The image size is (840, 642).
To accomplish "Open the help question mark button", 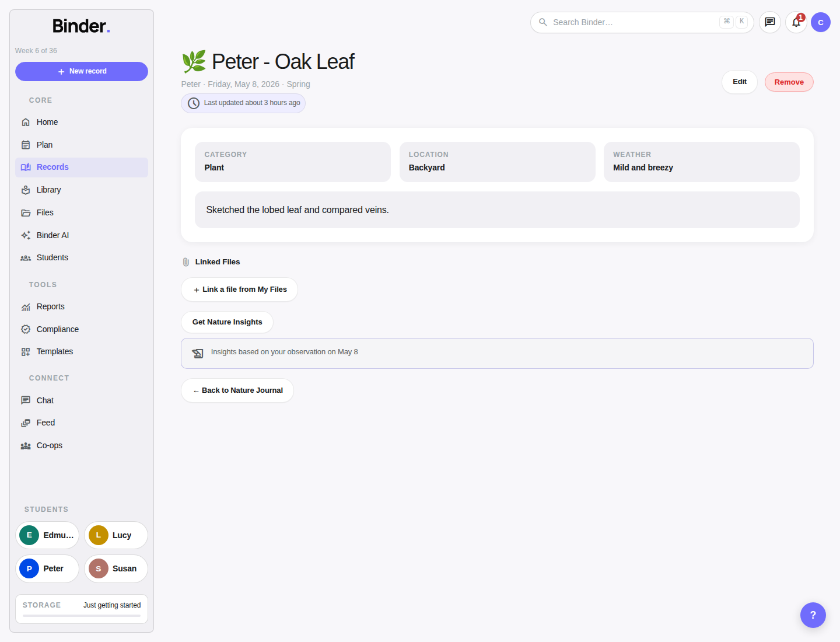I will click(813, 615).
